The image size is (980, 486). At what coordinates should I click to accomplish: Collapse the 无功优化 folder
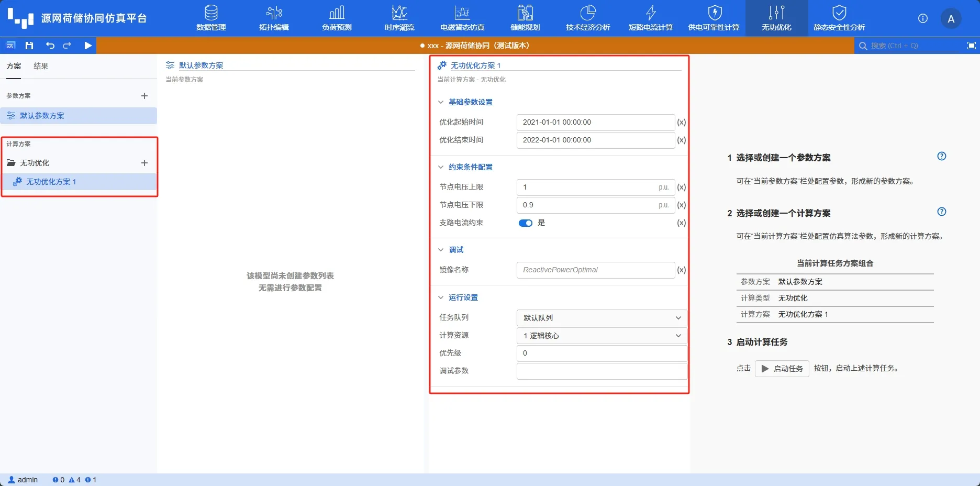coord(11,163)
